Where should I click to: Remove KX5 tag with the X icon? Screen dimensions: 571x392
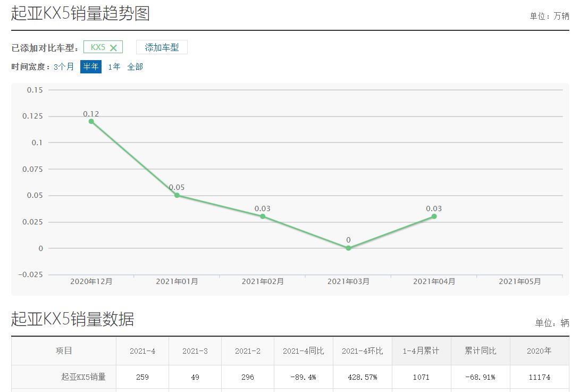[x=113, y=48]
